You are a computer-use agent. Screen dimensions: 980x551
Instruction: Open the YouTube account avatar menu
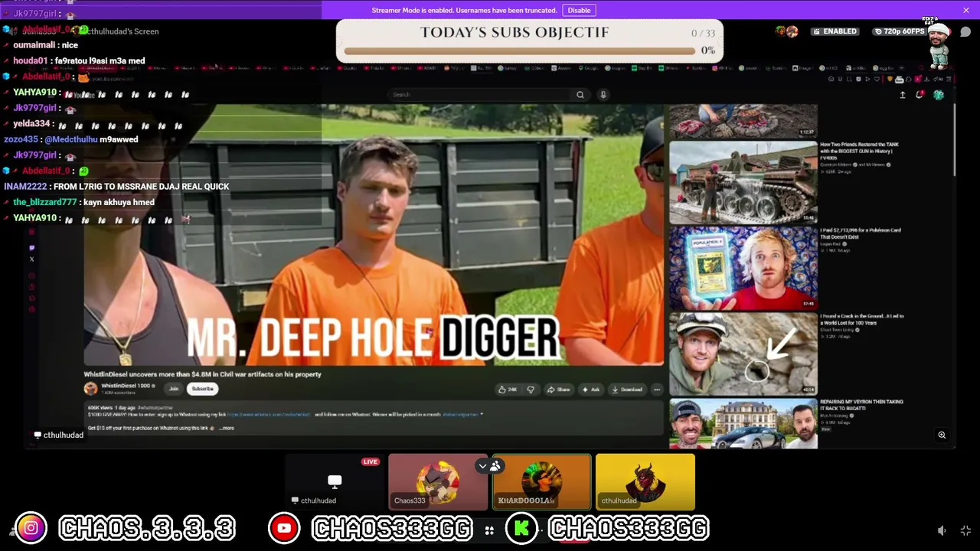tap(939, 95)
